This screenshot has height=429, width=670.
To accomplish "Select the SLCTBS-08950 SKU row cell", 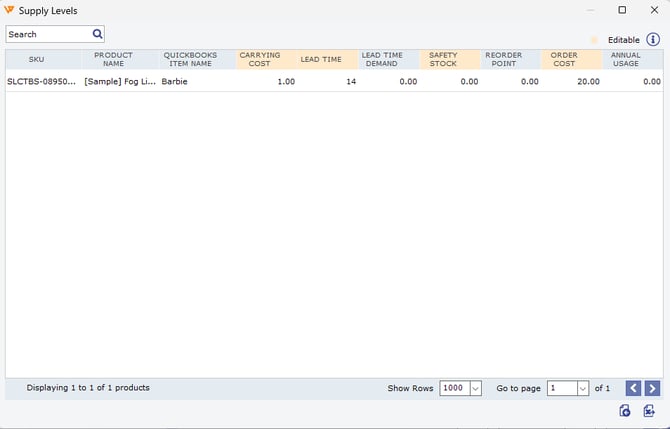I will (42, 82).
